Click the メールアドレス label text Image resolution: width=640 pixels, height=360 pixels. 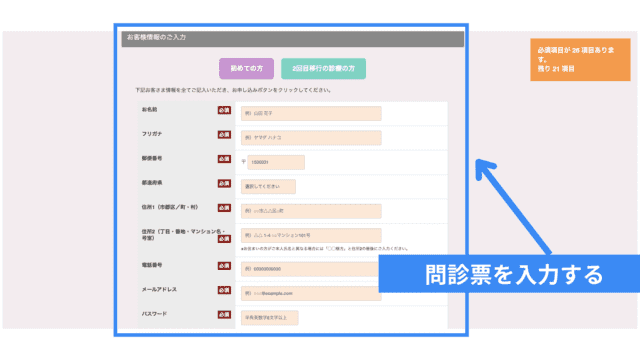159,289
